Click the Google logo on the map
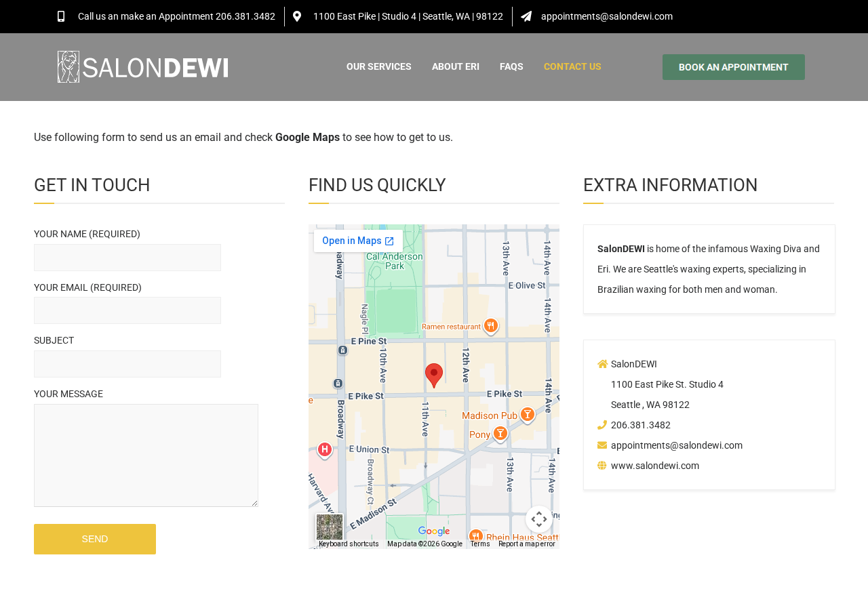 [x=434, y=531]
